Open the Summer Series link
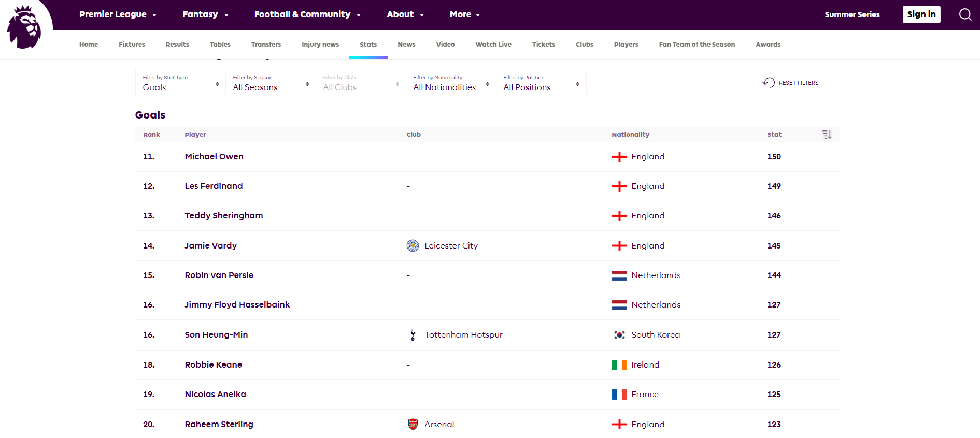This screenshot has width=980, height=438. (852, 14)
